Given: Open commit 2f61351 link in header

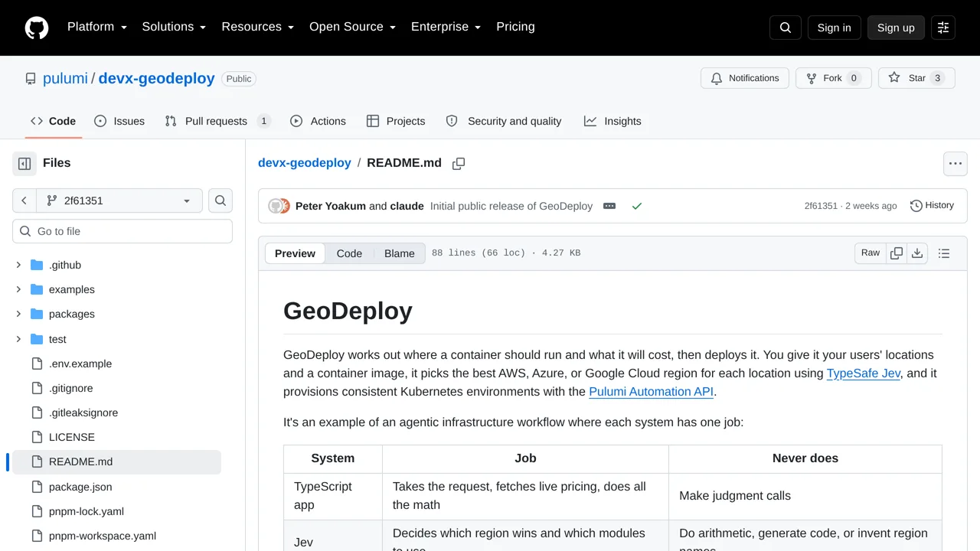Looking at the screenshot, I should tap(821, 206).
